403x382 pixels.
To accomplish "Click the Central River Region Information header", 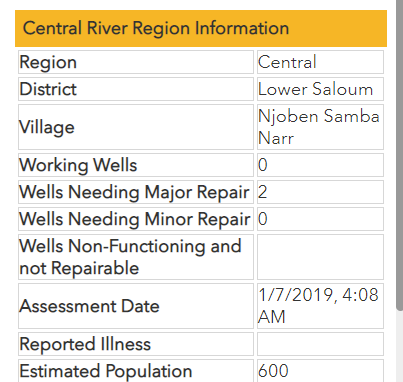I will tap(201, 28).
